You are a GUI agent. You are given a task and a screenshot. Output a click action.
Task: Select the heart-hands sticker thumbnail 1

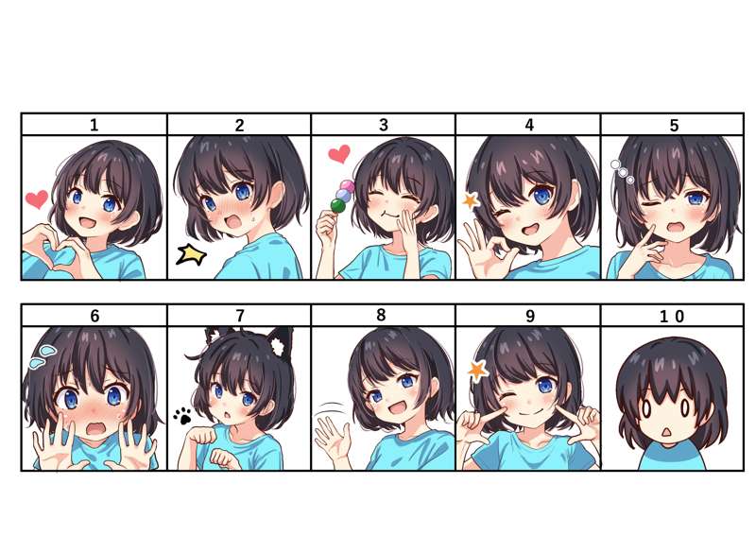tap(94, 207)
